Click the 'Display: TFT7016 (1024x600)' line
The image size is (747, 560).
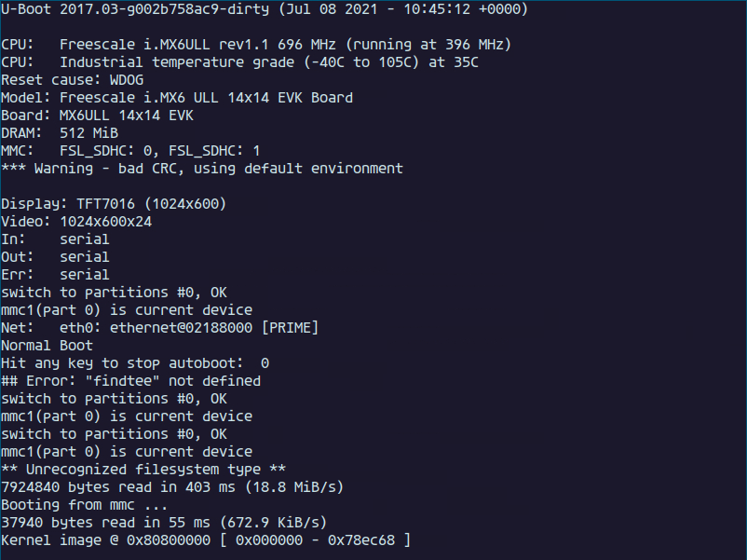114,204
